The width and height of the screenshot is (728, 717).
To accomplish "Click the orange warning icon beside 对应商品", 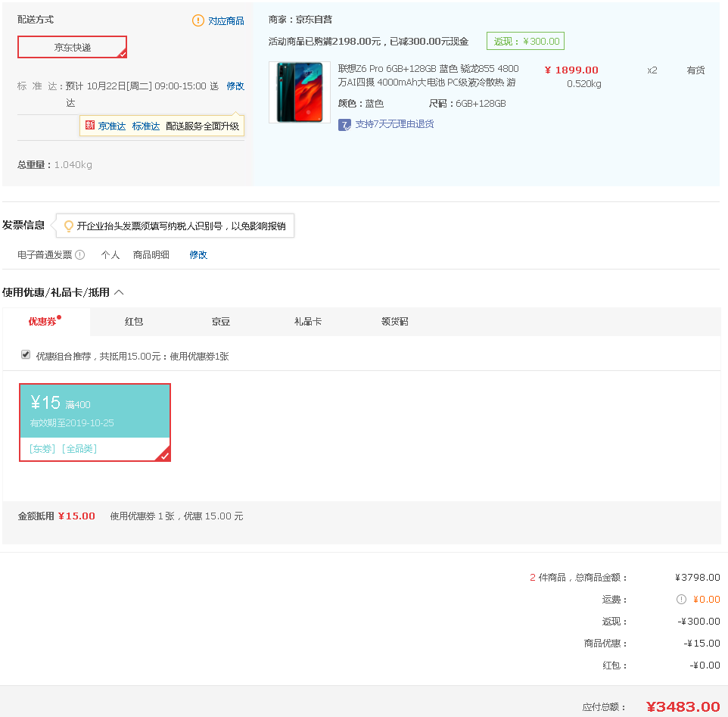I will 198,20.
